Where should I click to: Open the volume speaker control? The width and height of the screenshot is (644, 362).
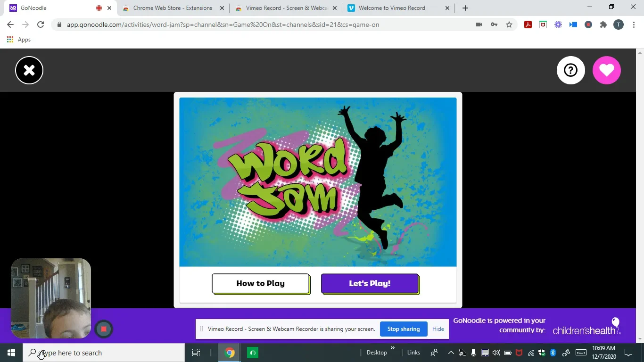[496, 353]
